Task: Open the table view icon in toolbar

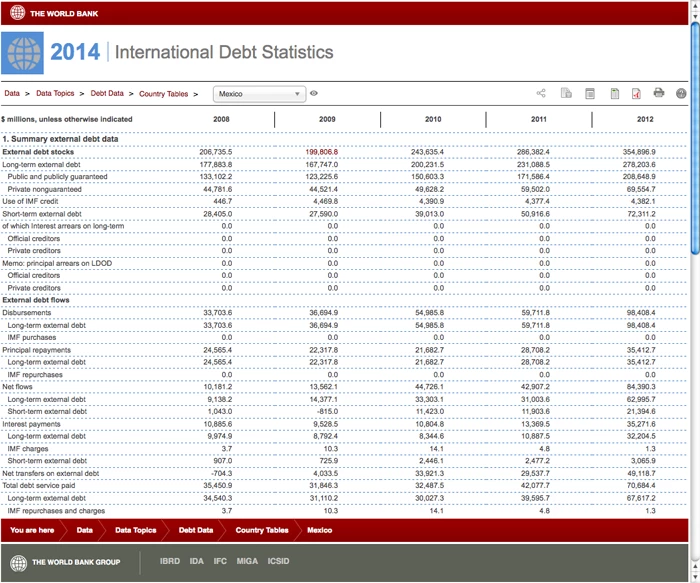Action: [x=590, y=93]
